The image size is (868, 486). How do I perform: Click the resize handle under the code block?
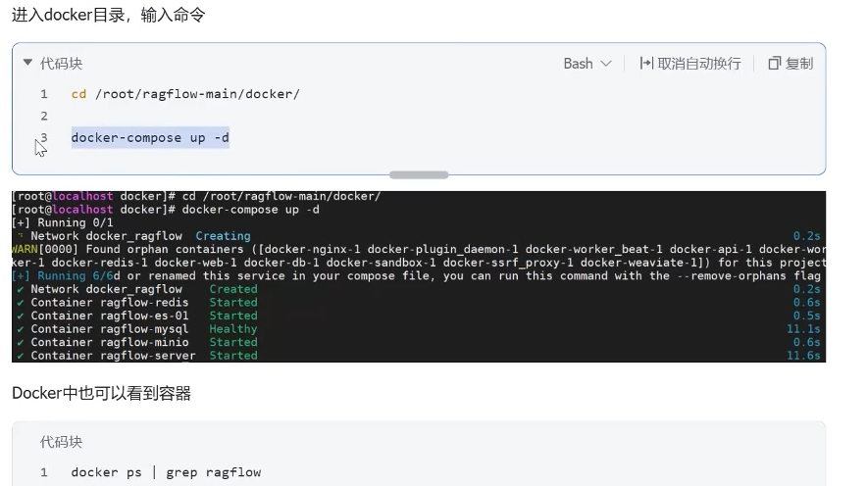[x=419, y=174]
